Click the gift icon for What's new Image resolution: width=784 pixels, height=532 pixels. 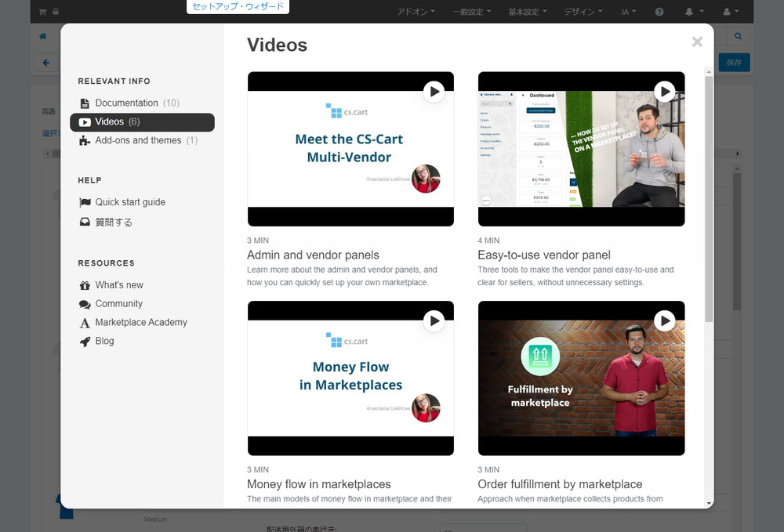(x=85, y=285)
